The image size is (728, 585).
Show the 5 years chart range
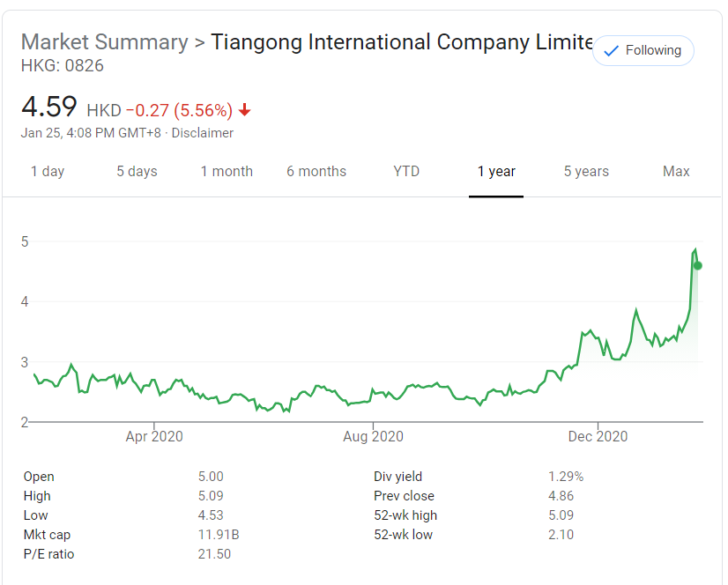click(x=586, y=171)
